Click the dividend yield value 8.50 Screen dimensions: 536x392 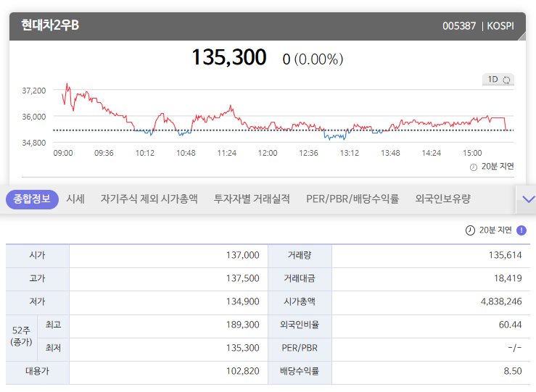coord(513,372)
